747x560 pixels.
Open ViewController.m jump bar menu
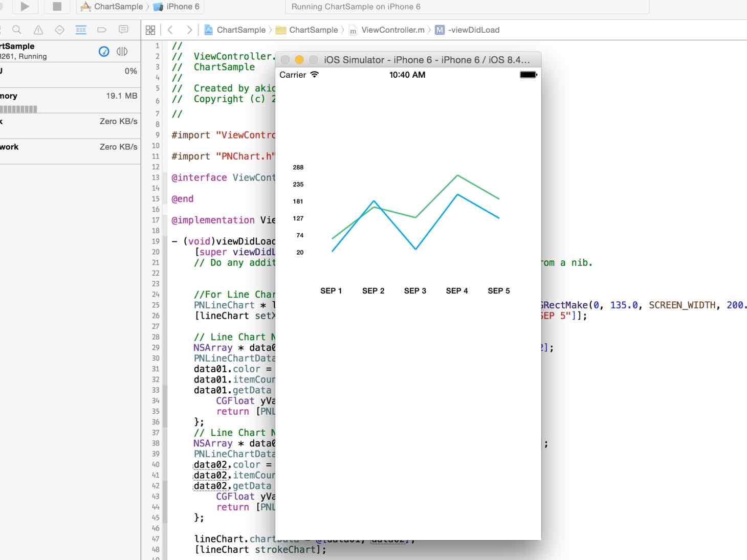point(387,30)
